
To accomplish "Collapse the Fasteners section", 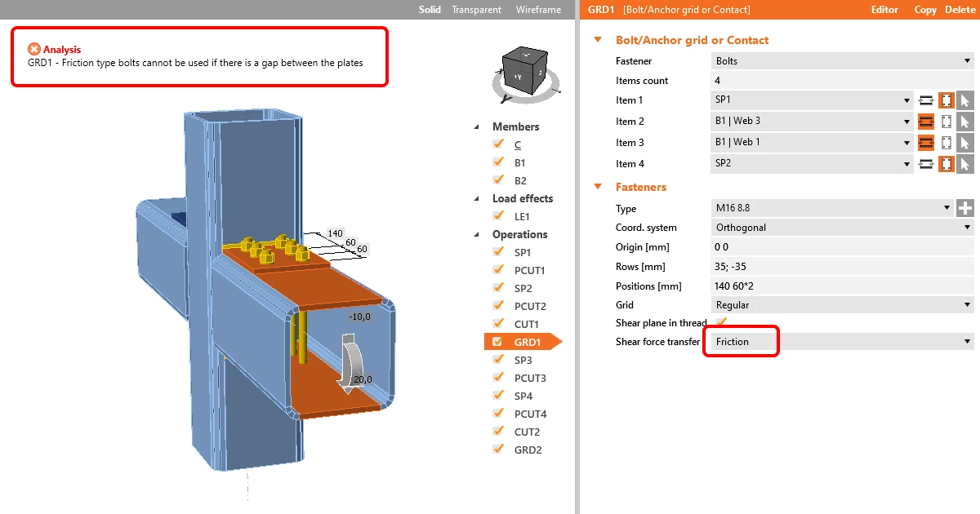I will pos(598,187).
